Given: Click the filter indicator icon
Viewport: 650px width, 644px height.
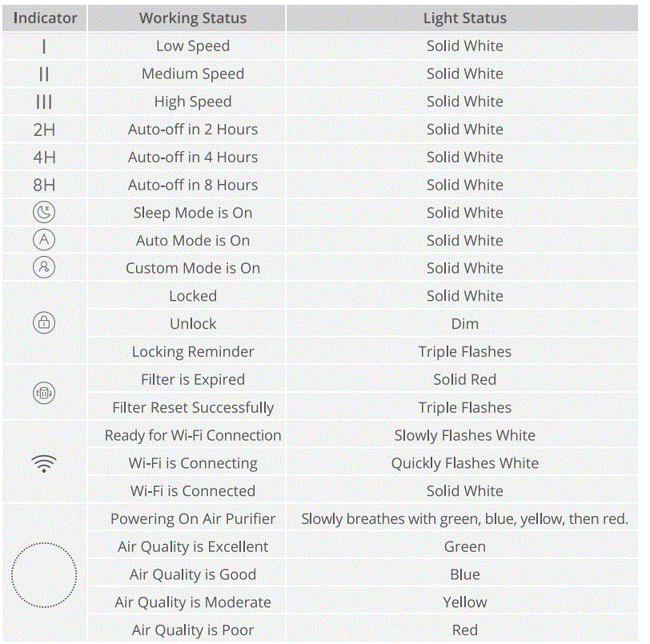Looking at the screenshot, I should click(44, 393).
